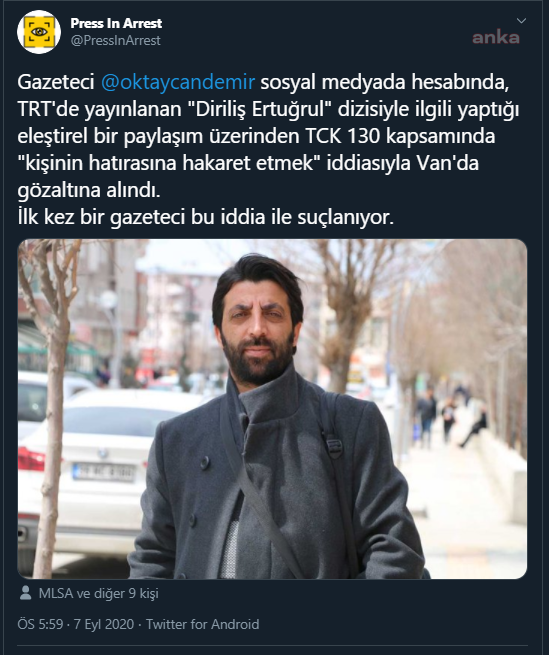Open the @PressInArrest handle
Viewport: 549px width, 655px height.
tap(115, 41)
